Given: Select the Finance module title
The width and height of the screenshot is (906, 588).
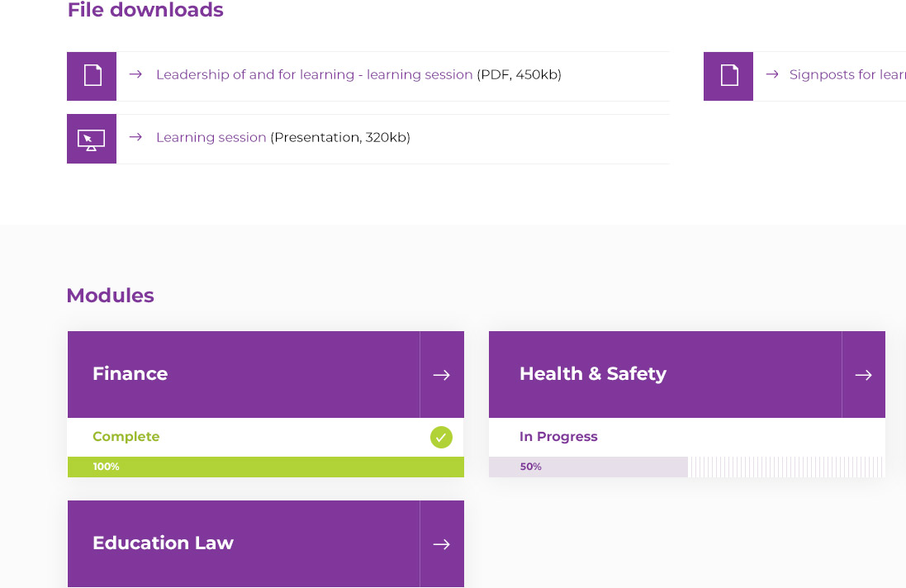Looking at the screenshot, I should tap(130, 374).
